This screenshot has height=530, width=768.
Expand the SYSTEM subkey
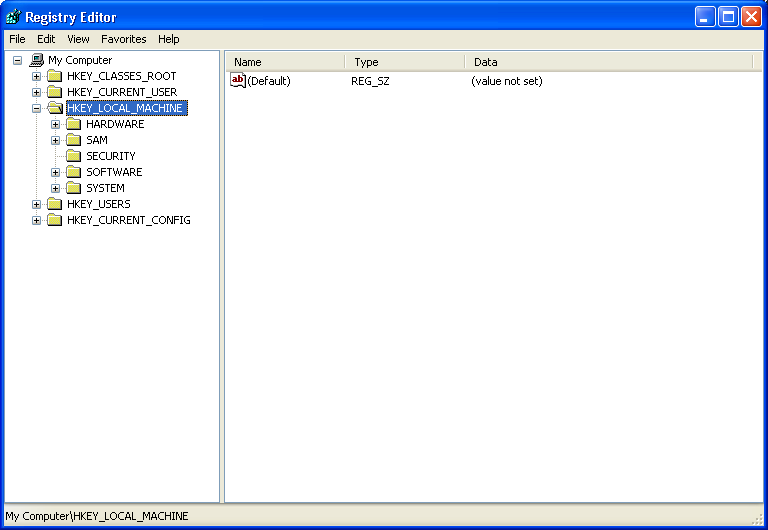pos(55,188)
